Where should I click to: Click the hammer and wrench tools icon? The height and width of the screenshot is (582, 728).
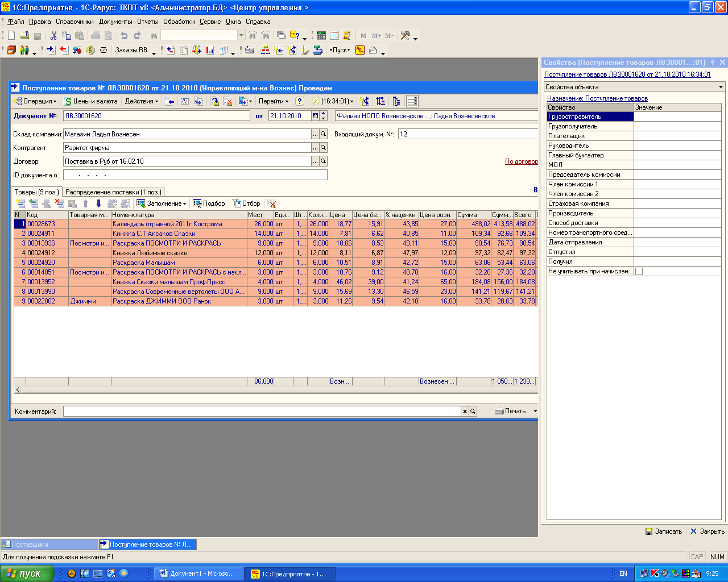click(405, 35)
